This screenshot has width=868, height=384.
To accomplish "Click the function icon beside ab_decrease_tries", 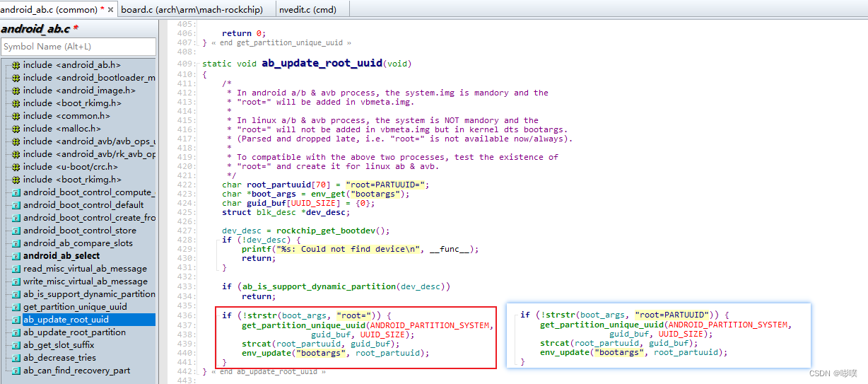I will [x=16, y=358].
